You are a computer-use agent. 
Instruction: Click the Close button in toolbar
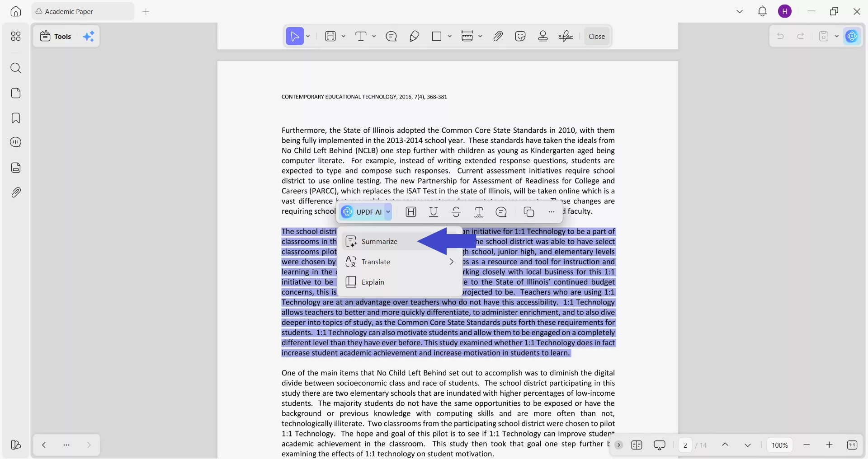tap(597, 36)
